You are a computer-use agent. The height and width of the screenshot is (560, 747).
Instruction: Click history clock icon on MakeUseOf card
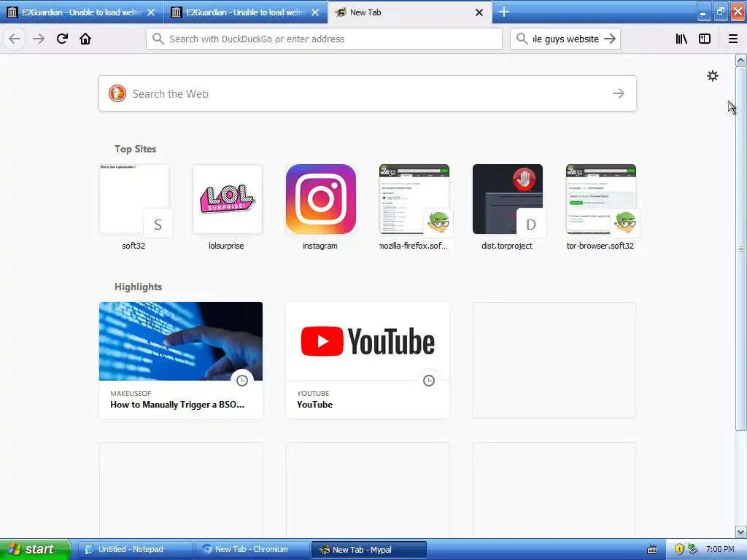[242, 381]
